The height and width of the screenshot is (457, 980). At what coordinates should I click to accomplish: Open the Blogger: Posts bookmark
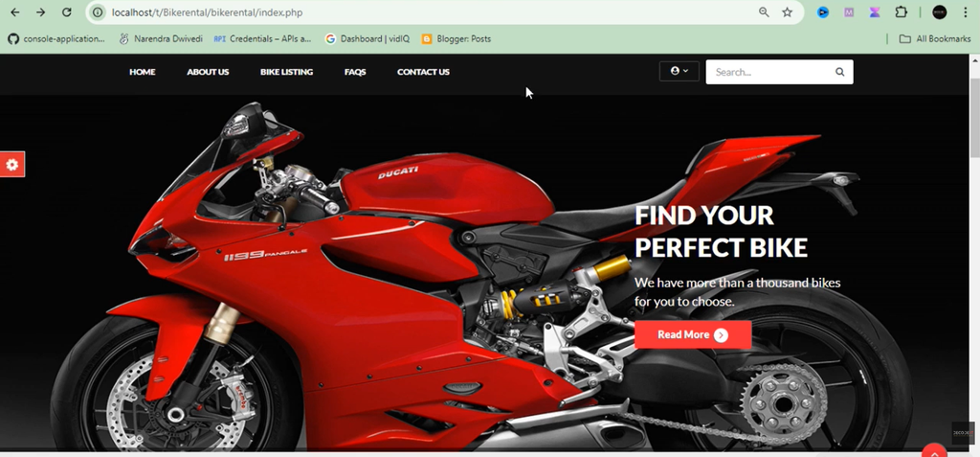pyautogui.click(x=457, y=39)
